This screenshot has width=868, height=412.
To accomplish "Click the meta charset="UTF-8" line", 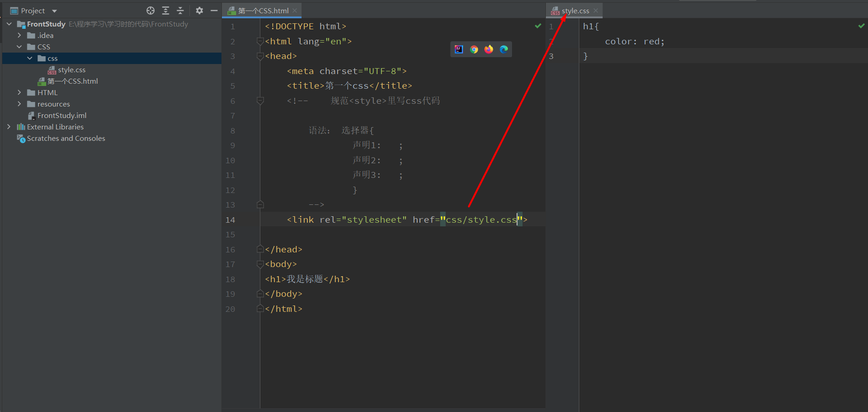I will pyautogui.click(x=347, y=71).
